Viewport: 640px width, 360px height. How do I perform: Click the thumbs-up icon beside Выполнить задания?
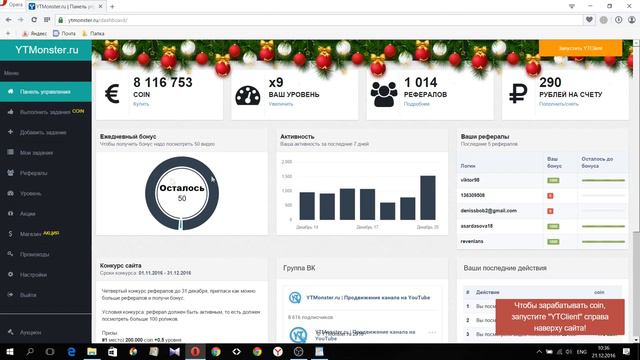coord(11,111)
